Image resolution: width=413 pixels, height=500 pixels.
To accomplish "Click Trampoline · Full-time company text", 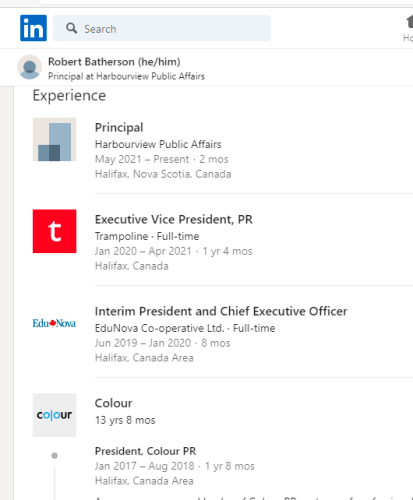I will click(x=147, y=236).
